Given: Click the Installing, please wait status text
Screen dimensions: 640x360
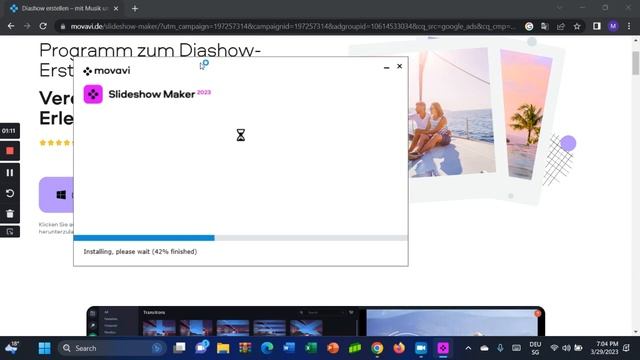Looking at the screenshot, I should pyautogui.click(x=140, y=252).
